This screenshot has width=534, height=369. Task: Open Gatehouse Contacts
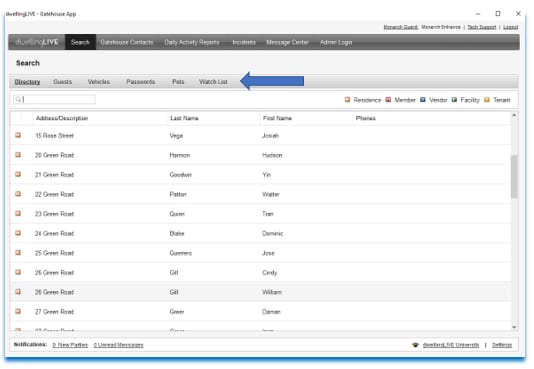coord(127,42)
